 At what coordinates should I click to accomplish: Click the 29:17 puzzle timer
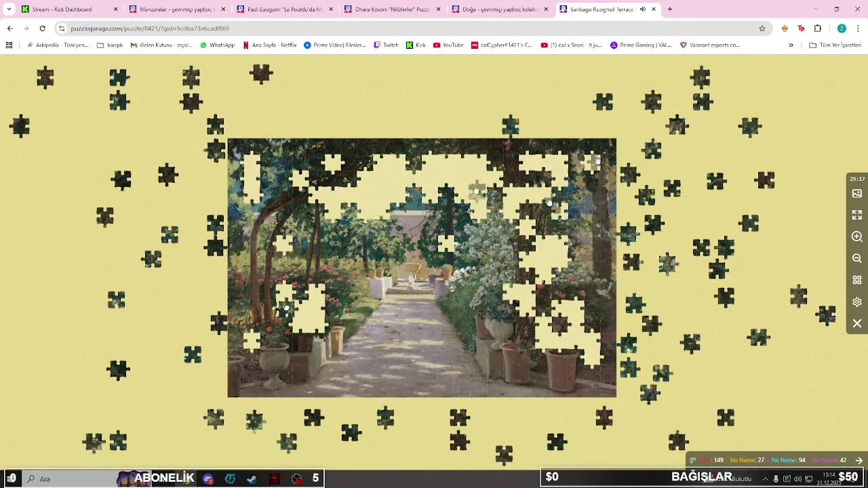(x=857, y=179)
